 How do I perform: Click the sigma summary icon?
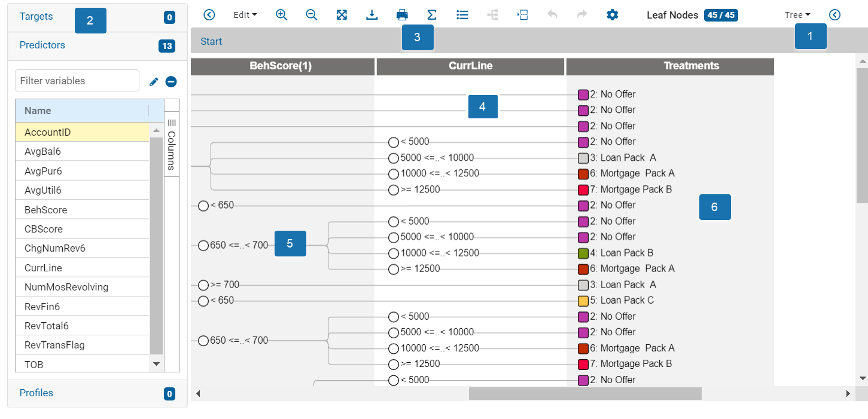click(432, 15)
